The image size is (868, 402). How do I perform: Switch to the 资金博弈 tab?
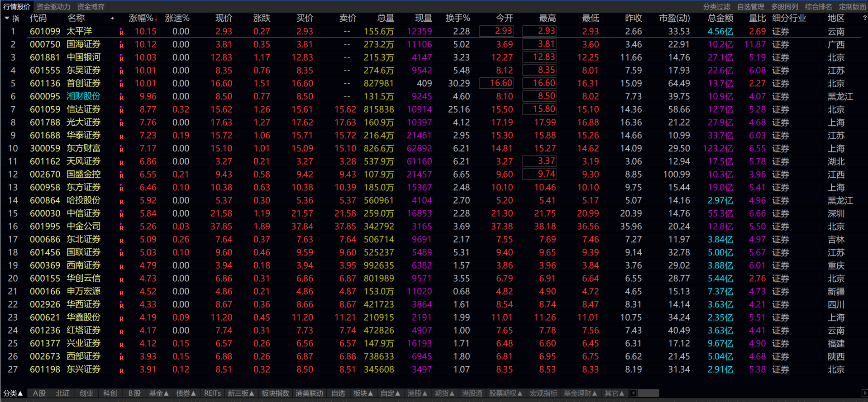tap(91, 6)
